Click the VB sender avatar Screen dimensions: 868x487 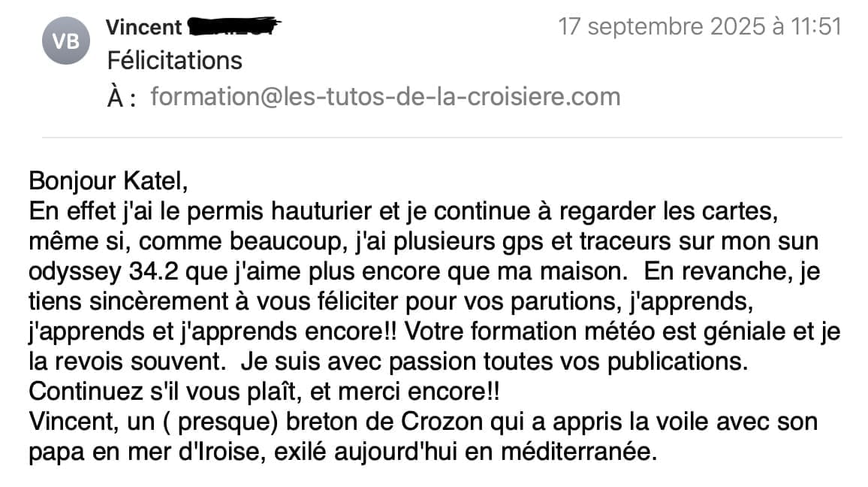pyautogui.click(x=66, y=41)
